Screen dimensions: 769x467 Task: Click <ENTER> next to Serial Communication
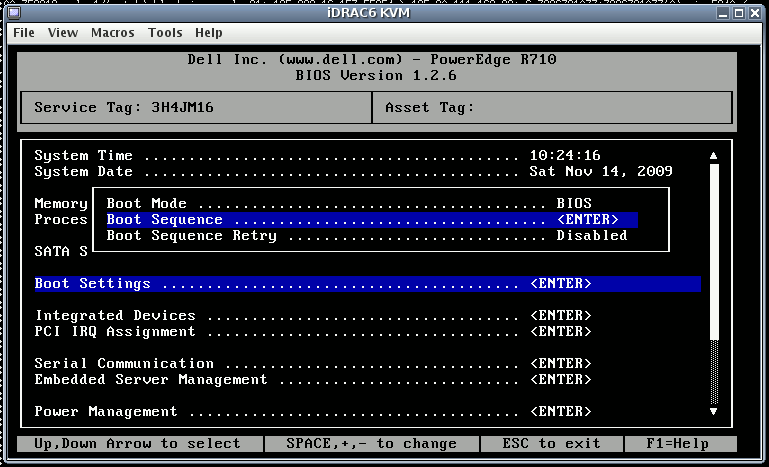(x=561, y=363)
